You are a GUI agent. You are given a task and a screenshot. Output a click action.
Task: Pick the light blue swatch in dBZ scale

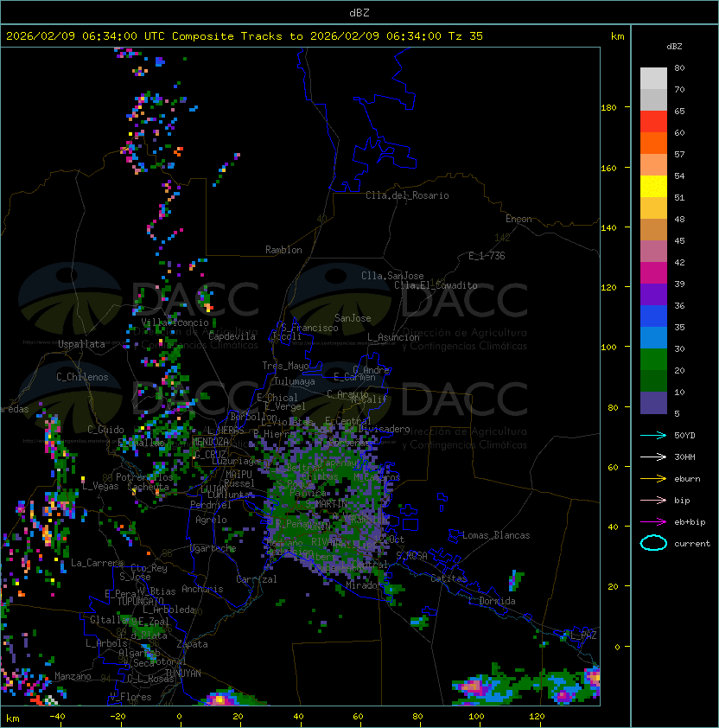tap(653, 337)
